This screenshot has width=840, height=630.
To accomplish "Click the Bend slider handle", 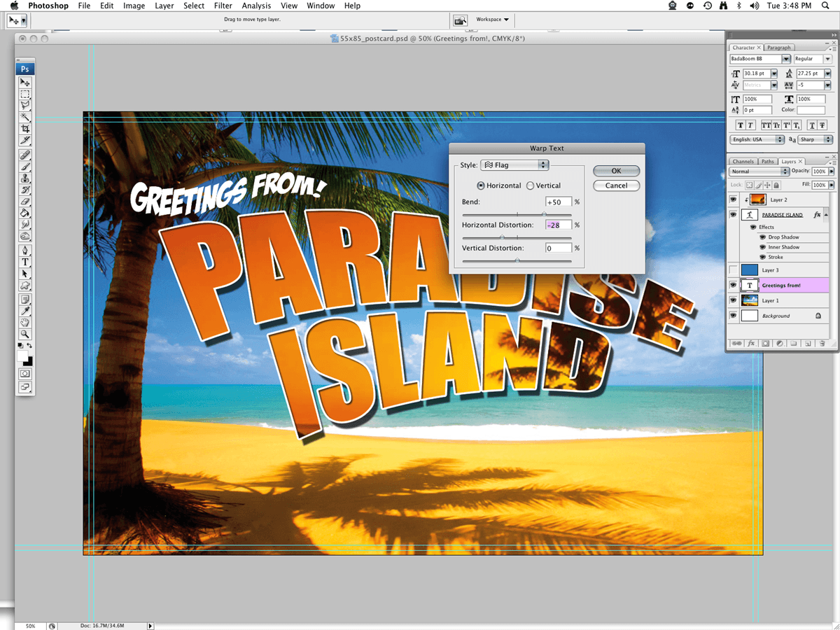I will (544, 214).
